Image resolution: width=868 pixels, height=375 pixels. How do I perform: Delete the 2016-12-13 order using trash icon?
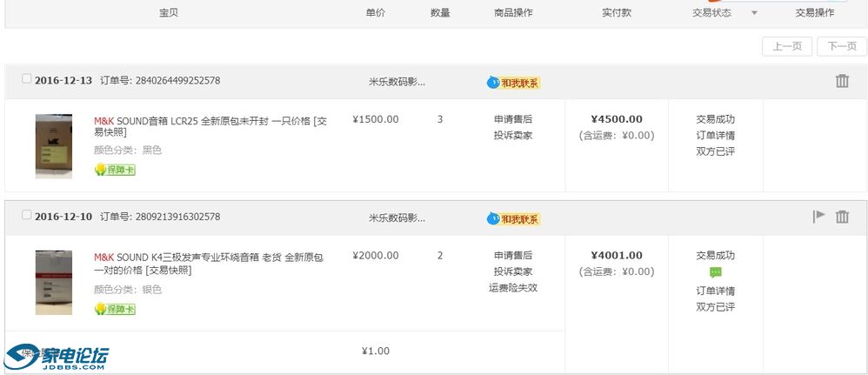click(x=842, y=81)
